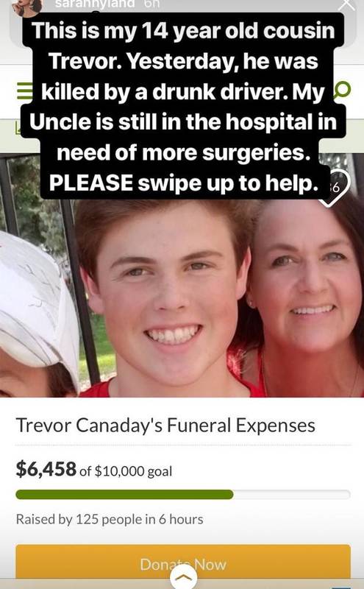Screen dimensions: 364x589
Task: Open the sarahhyland username link
Action: (x=95, y=4)
